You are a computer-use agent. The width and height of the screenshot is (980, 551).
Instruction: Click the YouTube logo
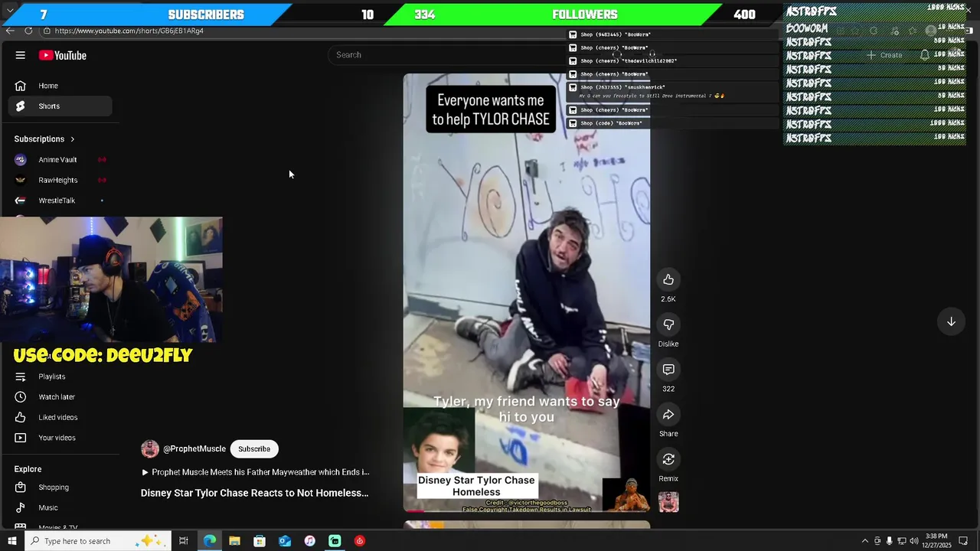[x=63, y=55]
